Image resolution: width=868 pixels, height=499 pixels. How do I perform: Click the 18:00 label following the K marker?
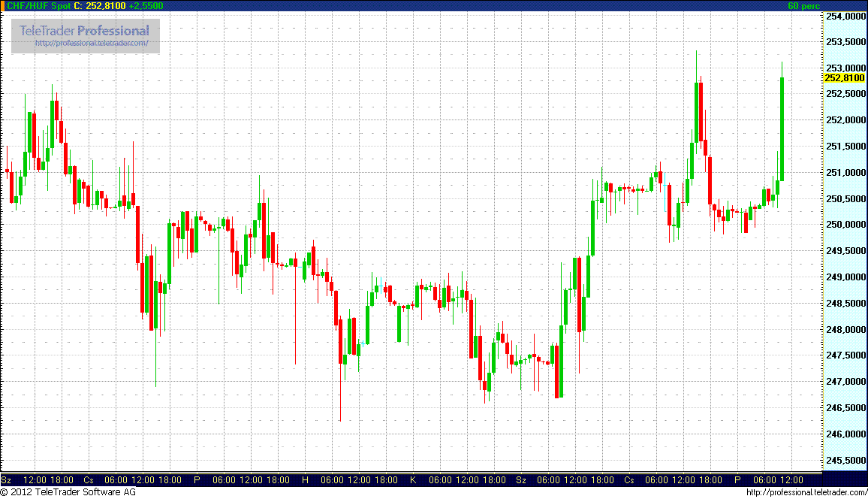[494, 480]
